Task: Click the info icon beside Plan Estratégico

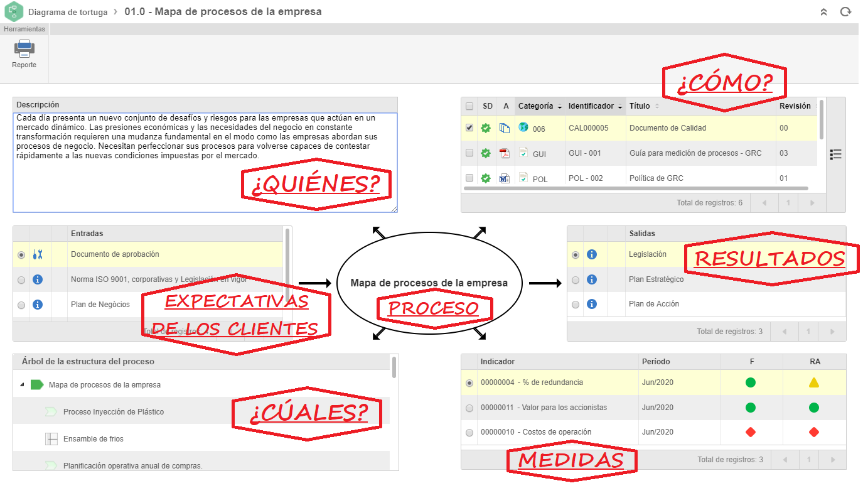Action: pos(591,279)
